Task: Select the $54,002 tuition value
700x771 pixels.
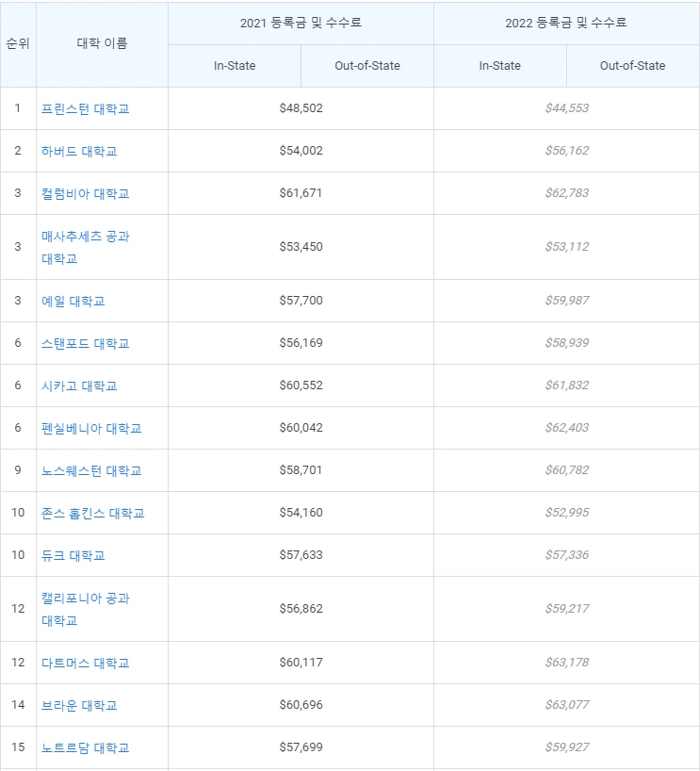Action: point(301,151)
